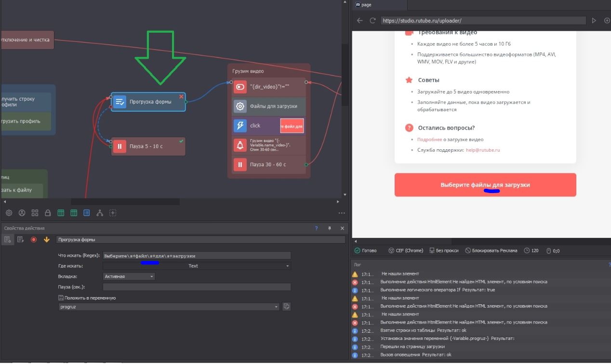Click the canvas scrollbar right arrow
This screenshot has height=364, width=611.
click(338, 202)
